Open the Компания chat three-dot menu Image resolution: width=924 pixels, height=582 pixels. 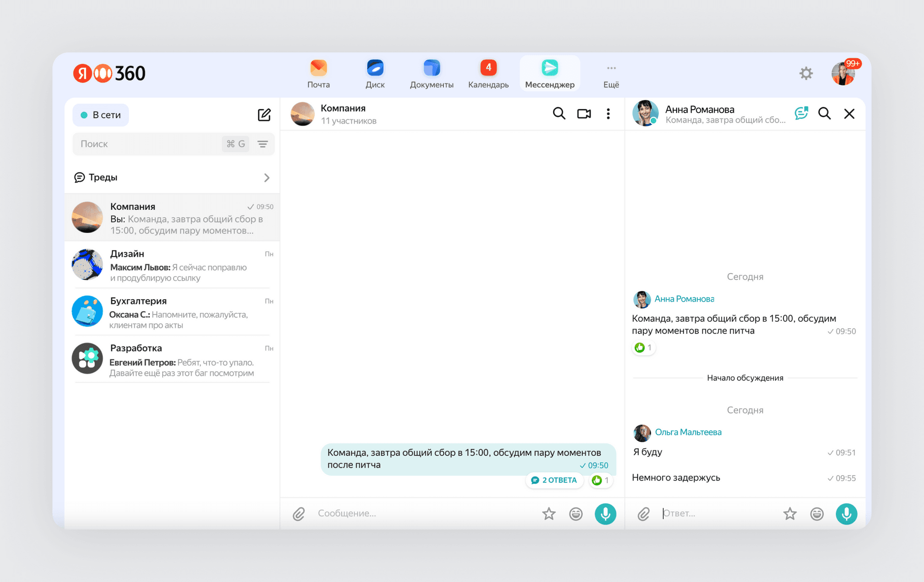(608, 114)
